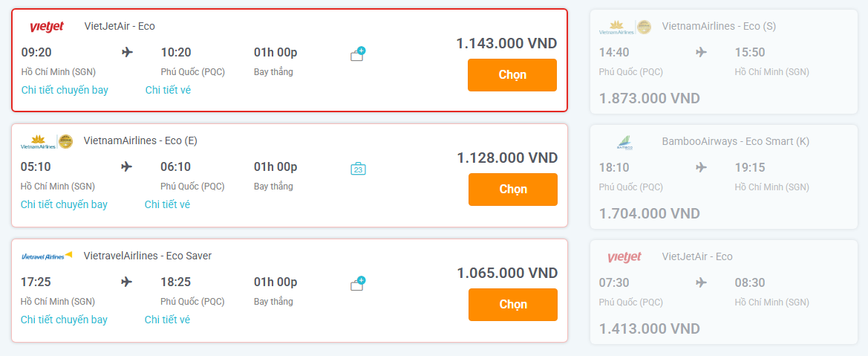Click the Bamboo Airways logo in the return list

click(x=624, y=142)
